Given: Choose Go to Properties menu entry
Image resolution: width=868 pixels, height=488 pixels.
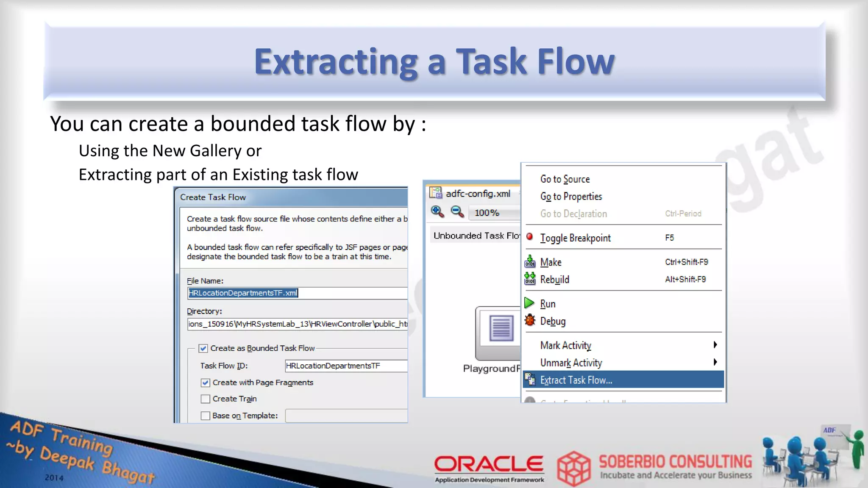Looking at the screenshot, I should 571,197.
